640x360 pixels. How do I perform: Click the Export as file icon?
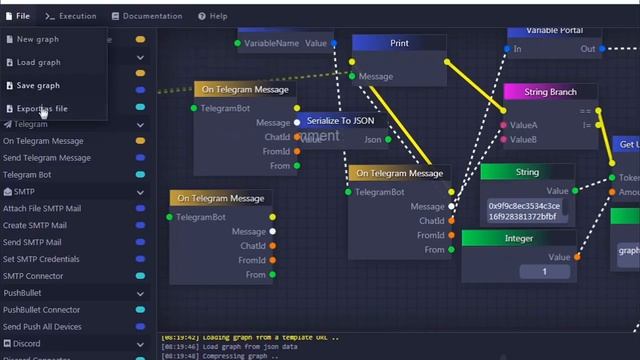point(10,109)
